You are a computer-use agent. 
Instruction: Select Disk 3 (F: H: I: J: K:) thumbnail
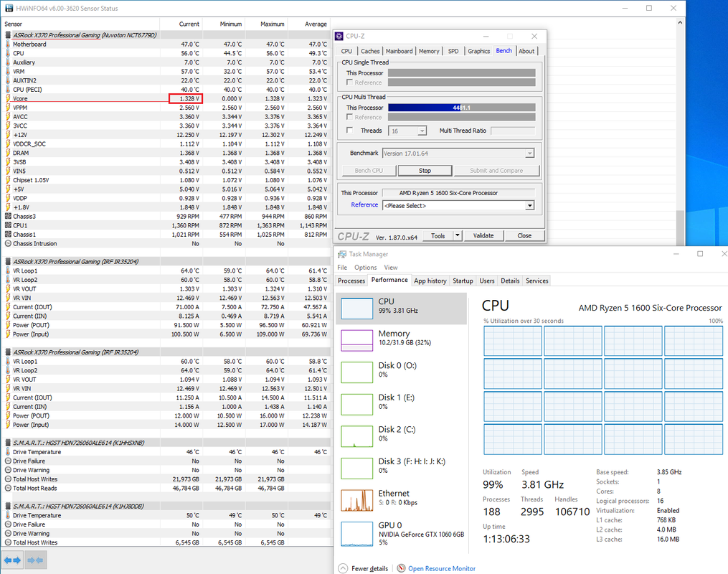(356, 468)
